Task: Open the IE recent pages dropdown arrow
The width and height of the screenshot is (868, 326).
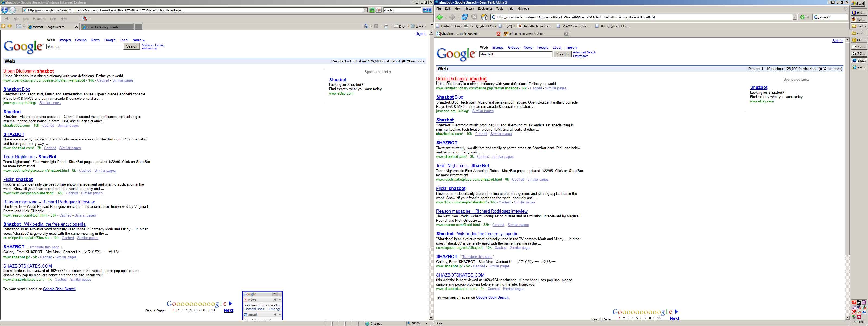Action: click(18, 10)
